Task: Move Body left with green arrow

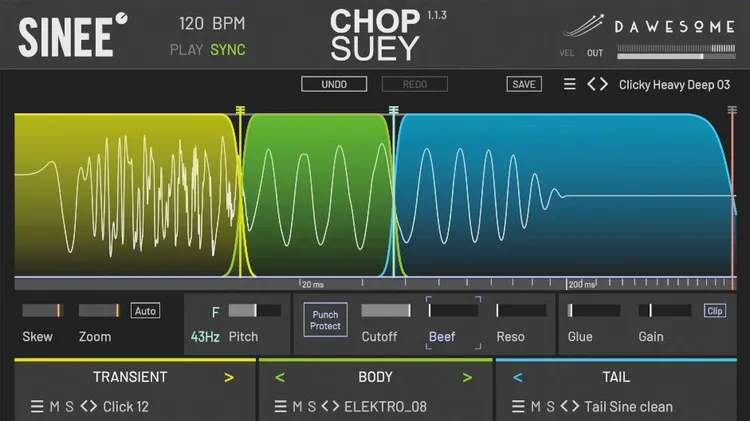Action: 280,378
